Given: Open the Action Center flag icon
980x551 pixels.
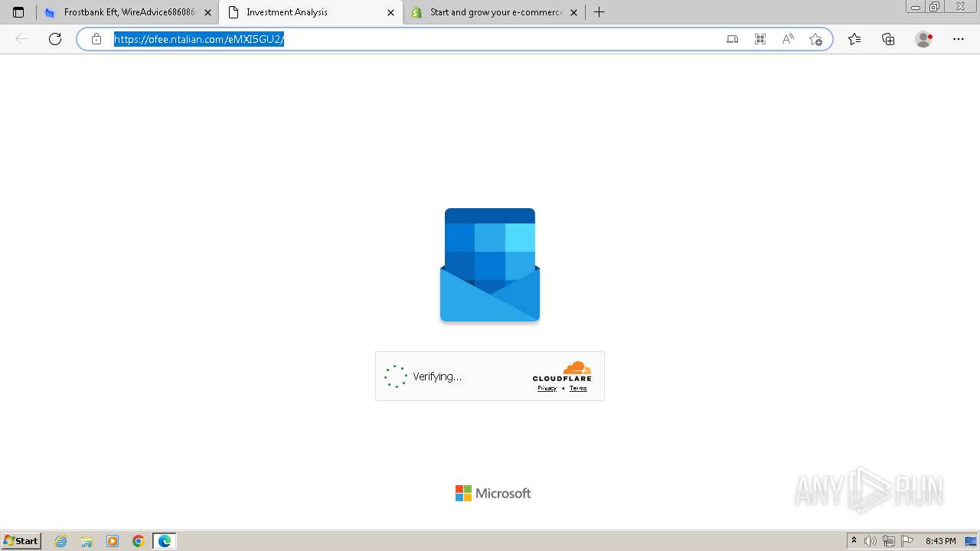Looking at the screenshot, I should click(x=907, y=541).
